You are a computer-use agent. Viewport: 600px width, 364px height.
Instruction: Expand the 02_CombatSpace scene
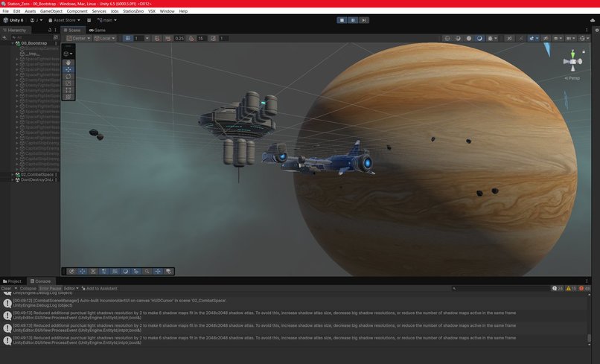point(13,174)
